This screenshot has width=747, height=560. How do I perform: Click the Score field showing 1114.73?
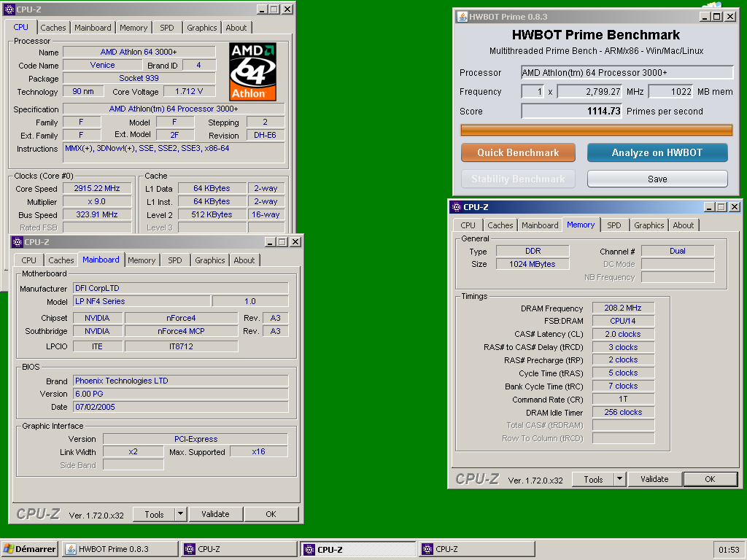pyautogui.click(x=572, y=112)
